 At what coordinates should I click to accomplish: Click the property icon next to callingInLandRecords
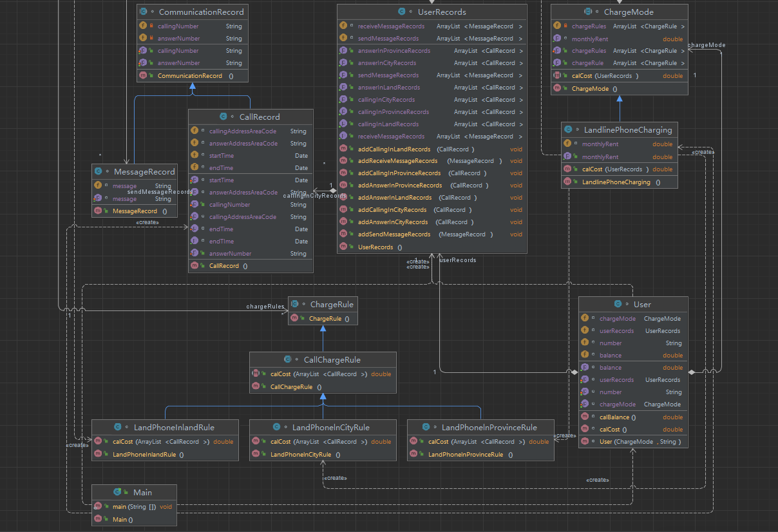coord(343,124)
